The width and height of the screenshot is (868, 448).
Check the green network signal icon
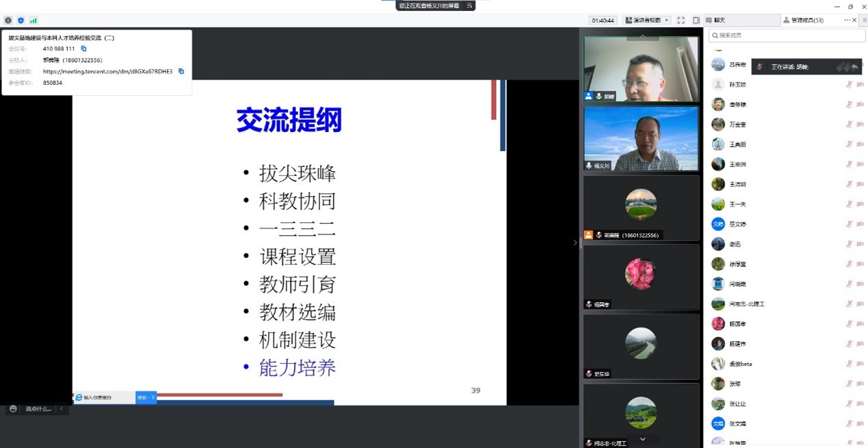(34, 21)
